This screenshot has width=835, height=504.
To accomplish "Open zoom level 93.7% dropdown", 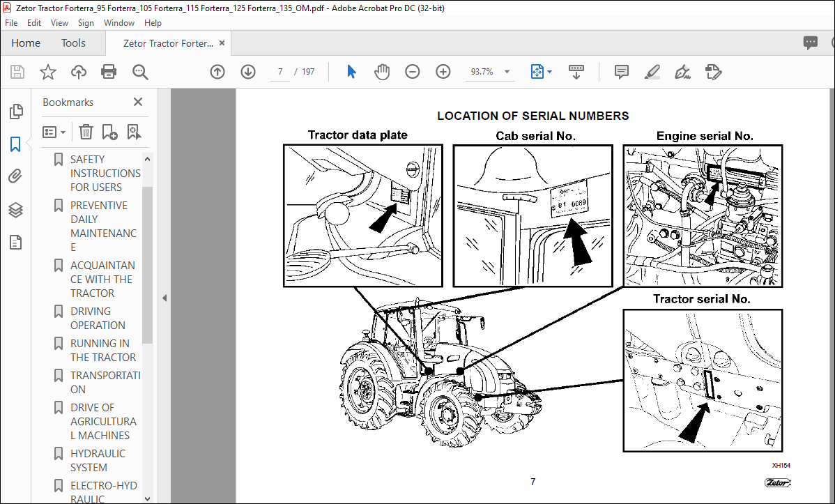I will (507, 72).
